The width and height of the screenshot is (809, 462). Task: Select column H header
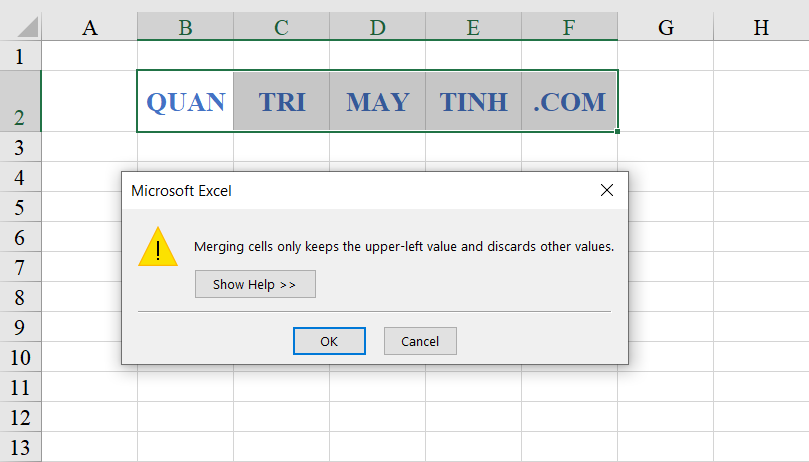(x=761, y=27)
